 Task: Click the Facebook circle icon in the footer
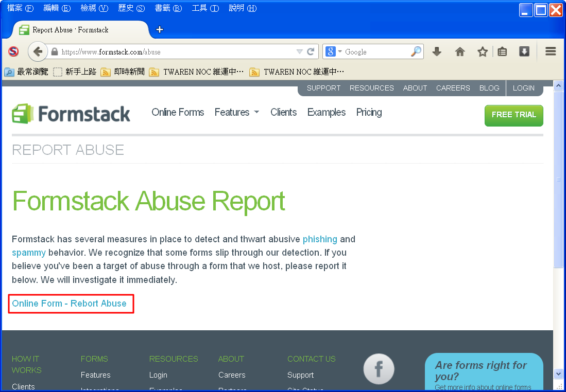click(x=379, y=369)
